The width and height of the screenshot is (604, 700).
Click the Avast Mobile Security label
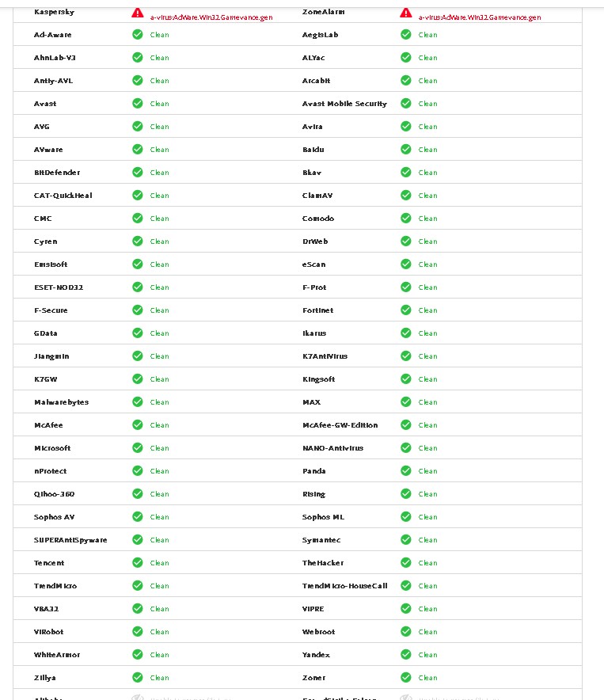(344, 104)
